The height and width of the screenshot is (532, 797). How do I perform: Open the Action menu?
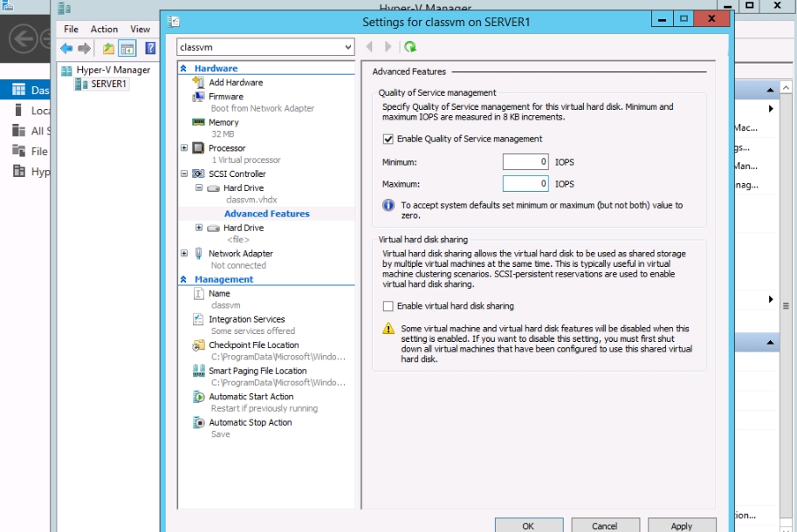[104, 29]
